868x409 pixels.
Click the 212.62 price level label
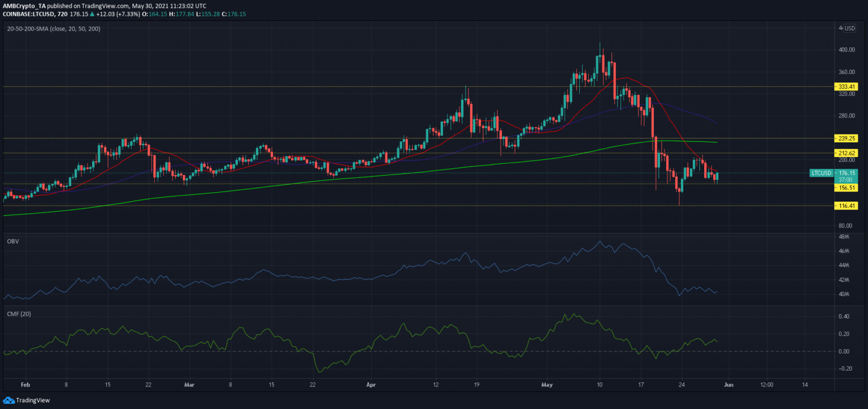pos(847,153)
